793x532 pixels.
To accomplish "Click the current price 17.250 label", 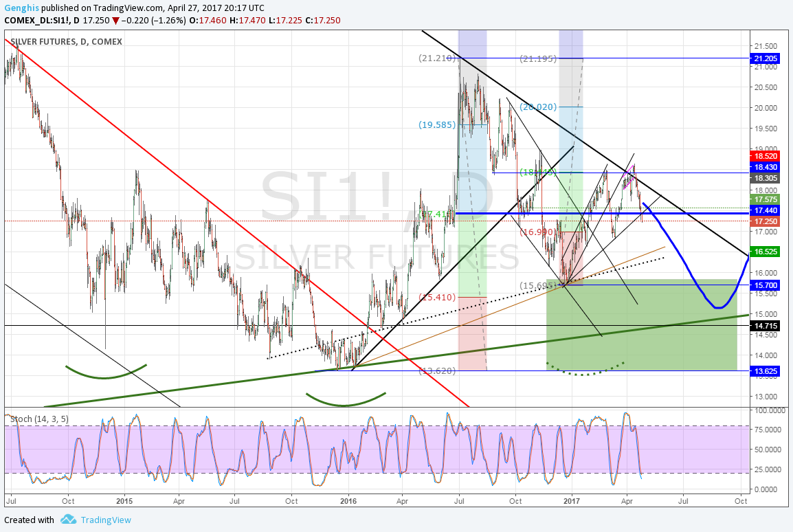I will coord(766,221).
